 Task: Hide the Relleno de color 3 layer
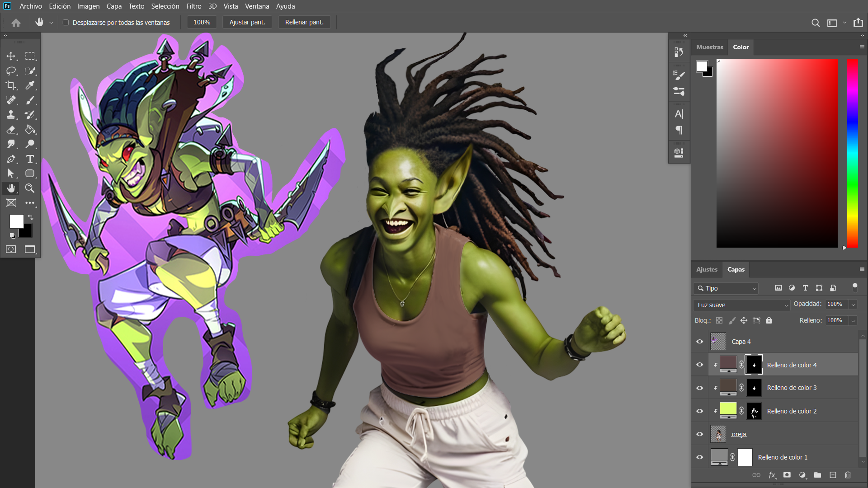click(x=699, y=388)
